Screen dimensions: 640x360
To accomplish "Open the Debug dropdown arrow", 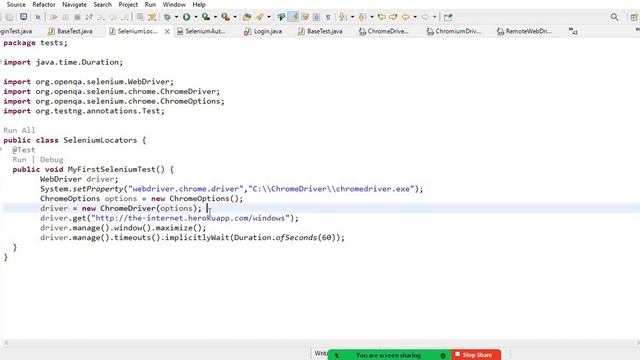I will (176, 17).
